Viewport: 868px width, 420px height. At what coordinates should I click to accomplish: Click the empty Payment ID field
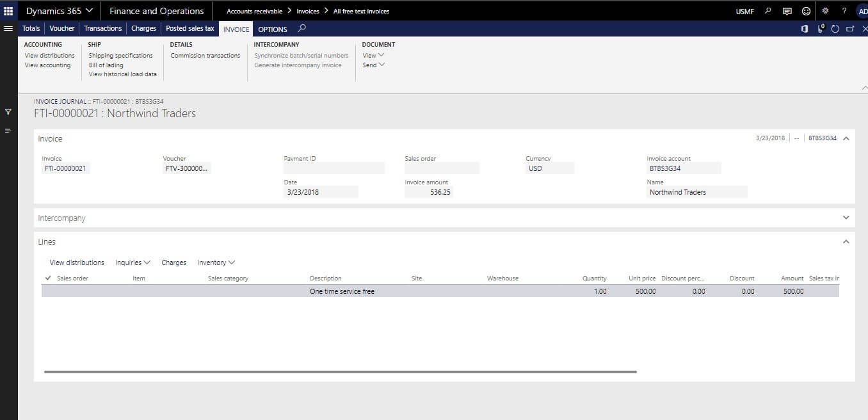pos(334,168)
